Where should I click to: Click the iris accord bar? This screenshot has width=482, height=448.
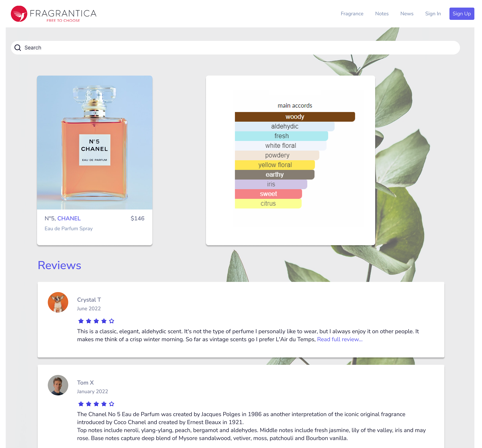coord(271,184)
